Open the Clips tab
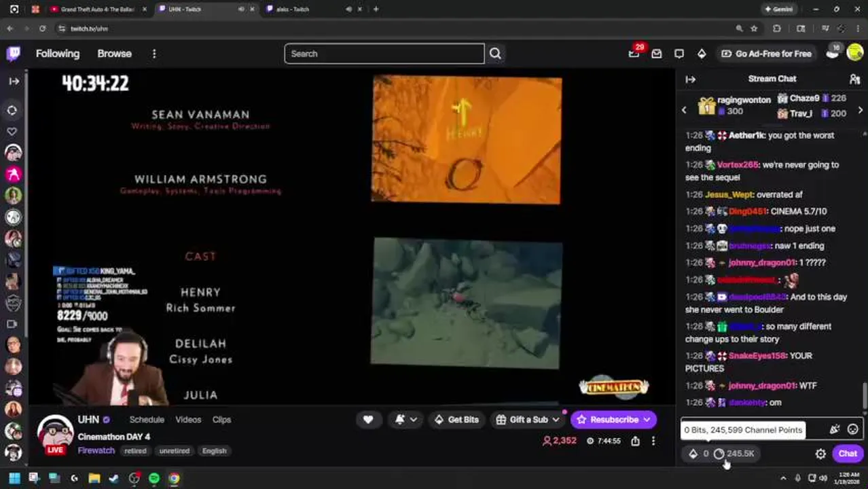 click(x=221, y=420)
